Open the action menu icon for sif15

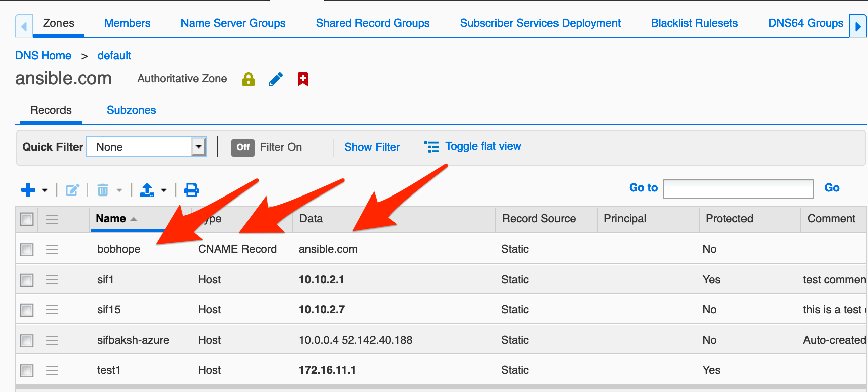[x=52, y=310]
